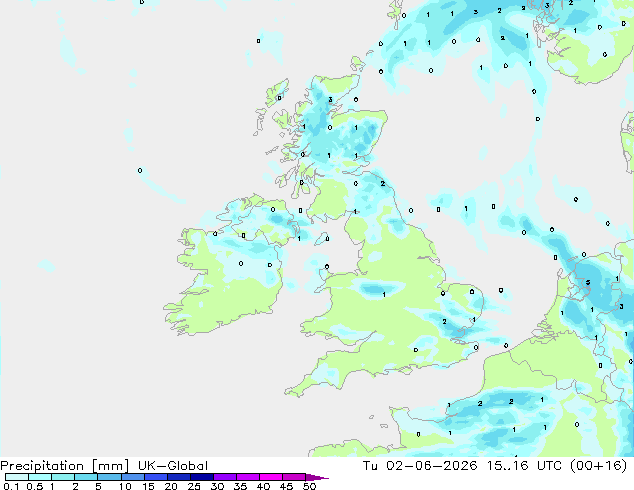Image resolution: width=634 pixels, height=490 pixels.
Task: Click the 'UK-Global' model label
Action: pos(173,466)
